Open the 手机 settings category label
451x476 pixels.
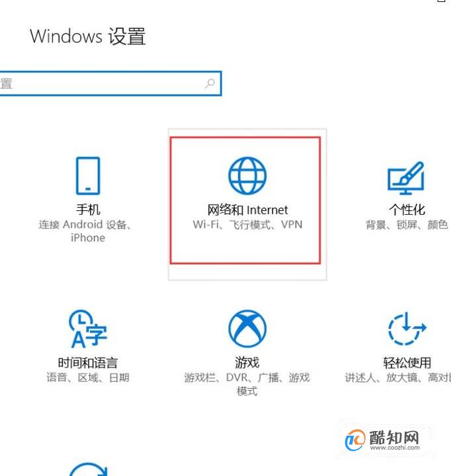pyautogui.click(x=88, y=210)
